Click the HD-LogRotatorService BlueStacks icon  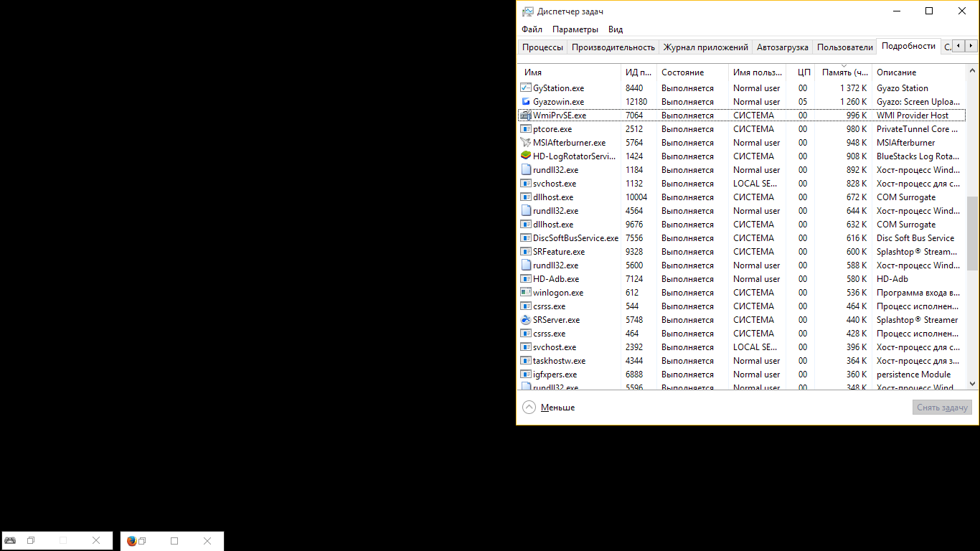coord(525,156)
